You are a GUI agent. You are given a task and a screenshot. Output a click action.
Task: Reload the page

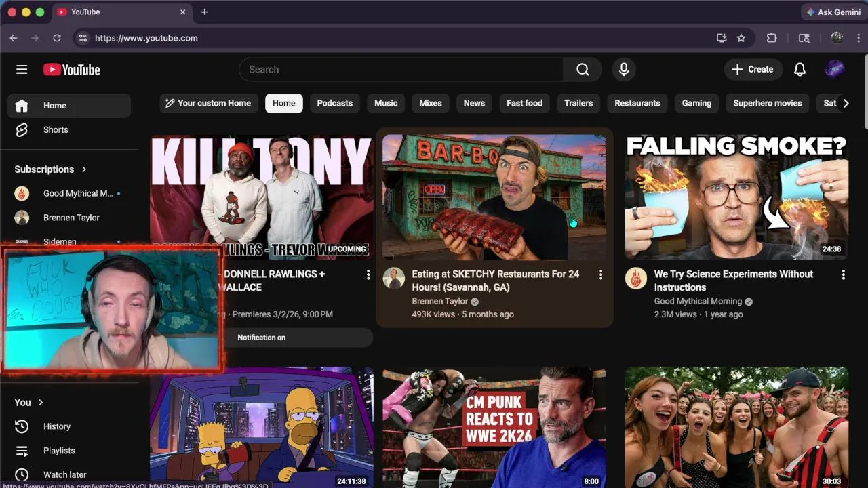point(57,38)
